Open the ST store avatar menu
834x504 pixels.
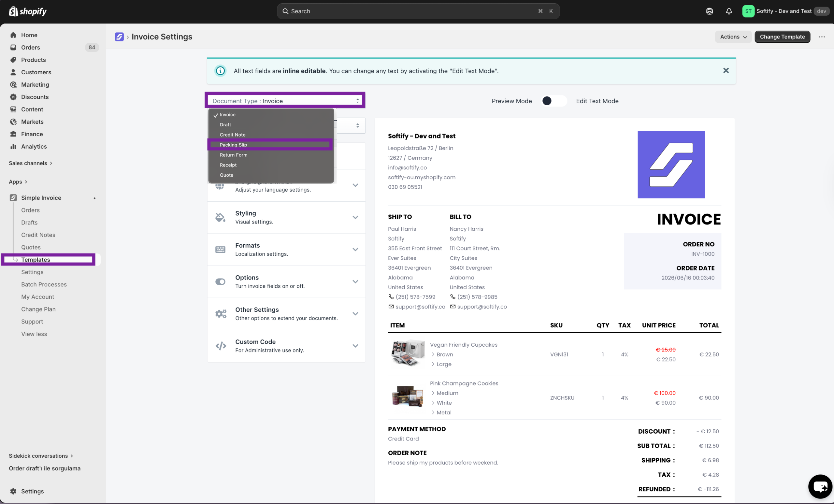748,11
